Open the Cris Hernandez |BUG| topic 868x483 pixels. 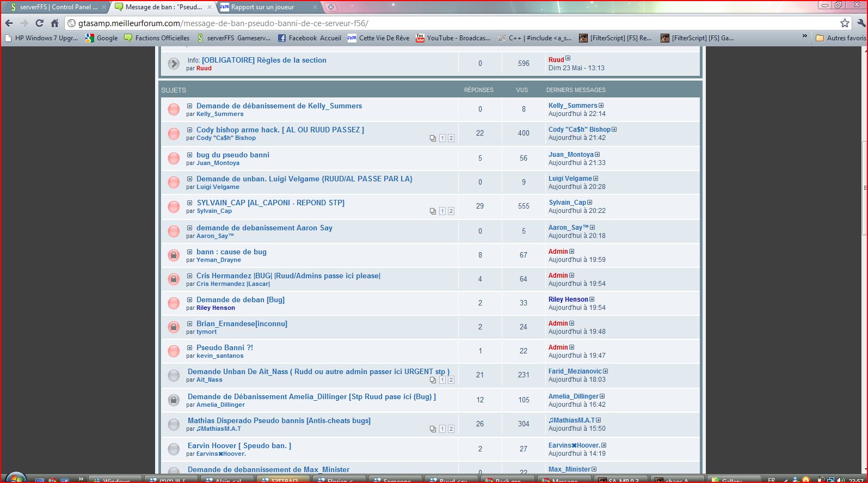[x=288, y=276]
